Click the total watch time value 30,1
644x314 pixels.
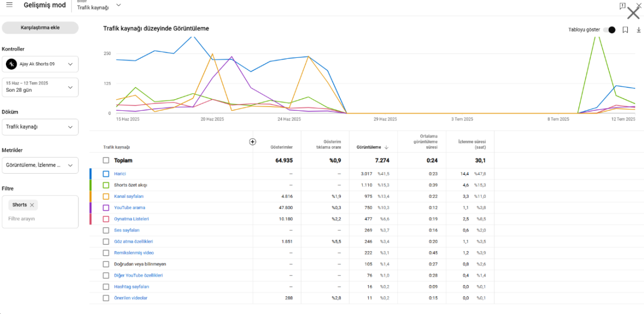pyautogui.click(x=480, y=160)
